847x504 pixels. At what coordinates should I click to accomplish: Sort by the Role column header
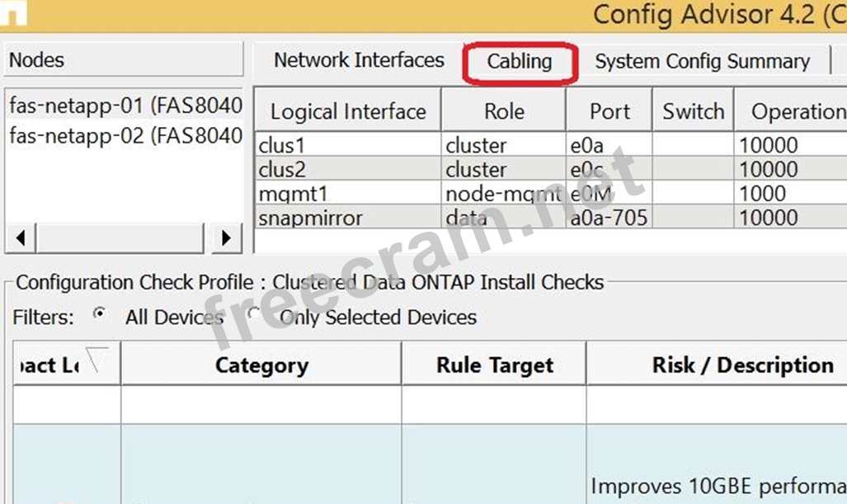pyautogui.click(x=503, y=111)
